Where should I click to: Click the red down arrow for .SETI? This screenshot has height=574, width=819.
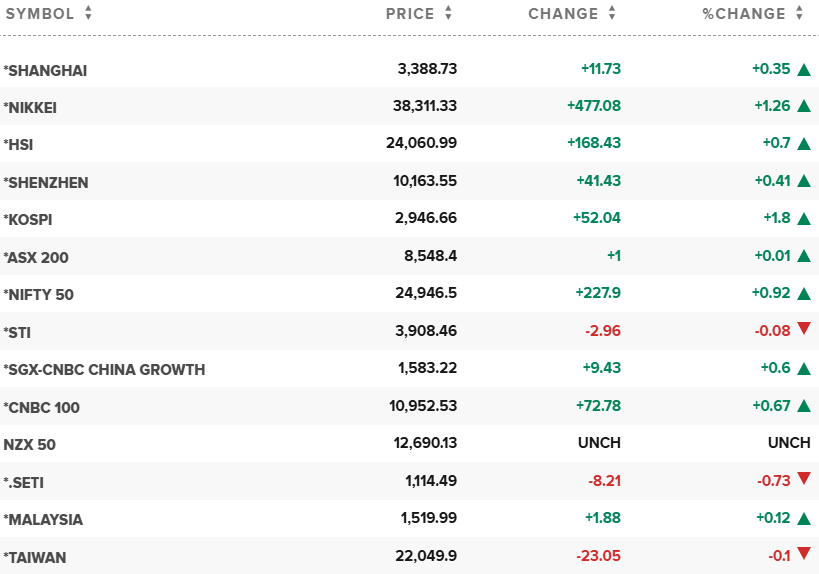coord(803,480)
